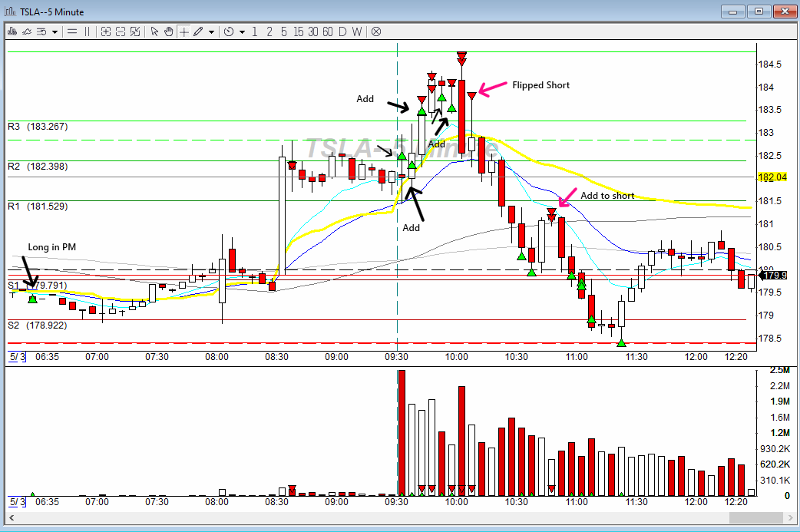Click the vertical lines spacing icon

pos(88,31)
